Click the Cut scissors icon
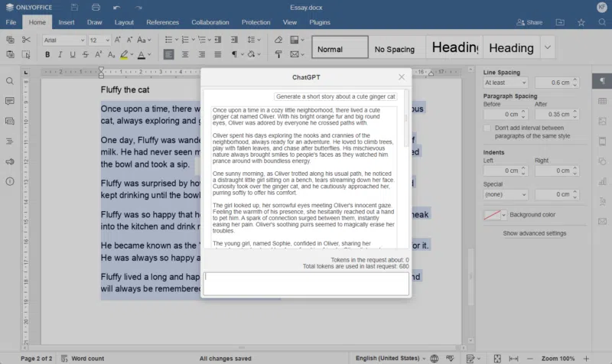This screenshot has height=364, width=612. 26,40
